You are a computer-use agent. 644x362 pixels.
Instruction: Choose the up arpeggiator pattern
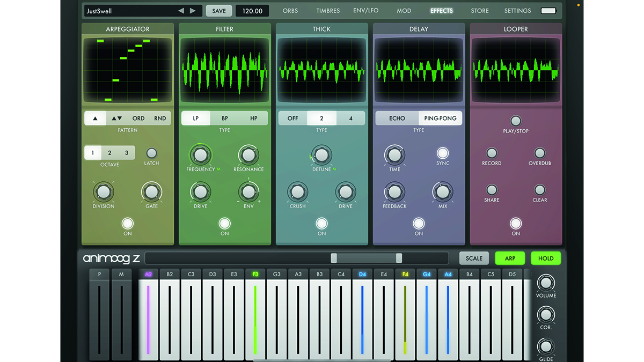coord(95,119)
